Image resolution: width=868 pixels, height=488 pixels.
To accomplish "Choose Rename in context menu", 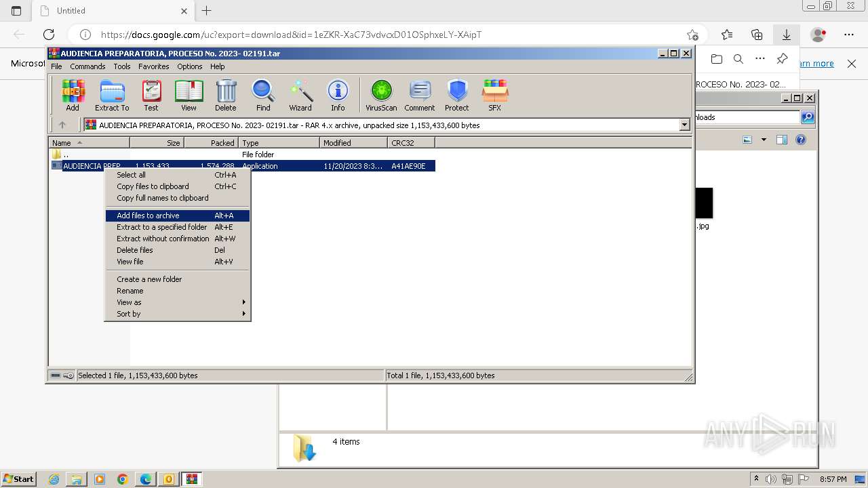I will [x=178, y=291].
